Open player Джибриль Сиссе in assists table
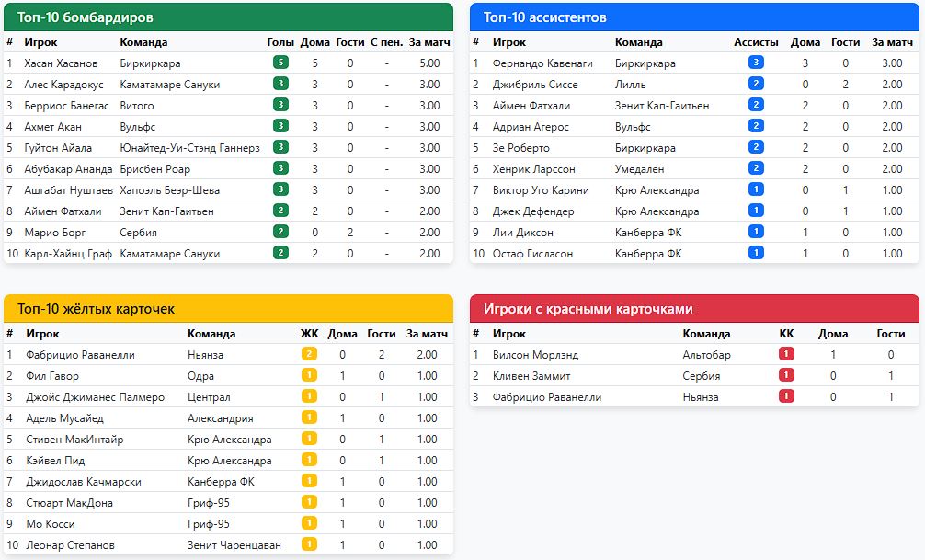The width and height of the screenshot is (925, 560). 534,84
